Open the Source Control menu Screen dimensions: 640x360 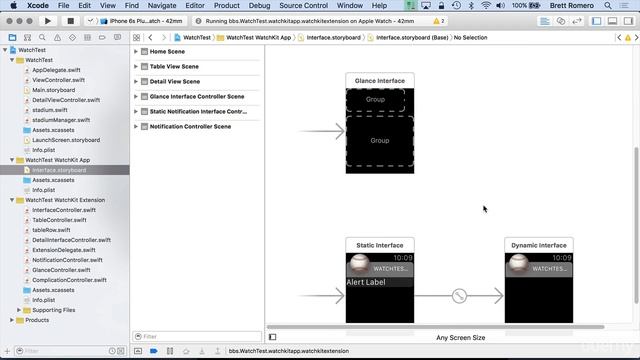coord(303,5)
